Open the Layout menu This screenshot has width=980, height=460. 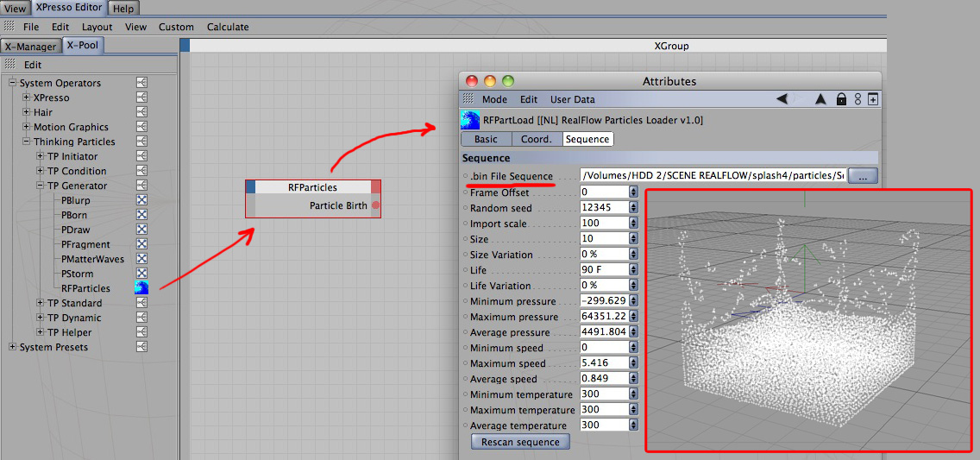tap(97, 27)
